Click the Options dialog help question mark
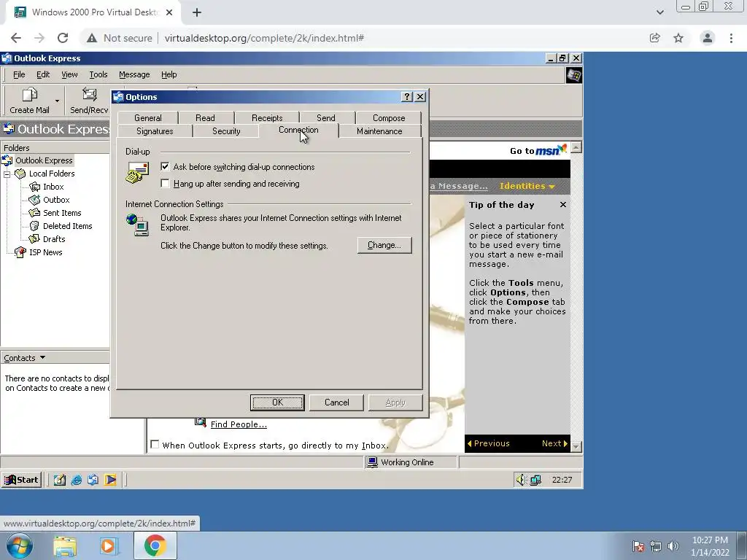Image resolution: width=747 pixels, height=560 pixels. coord(407,97)
